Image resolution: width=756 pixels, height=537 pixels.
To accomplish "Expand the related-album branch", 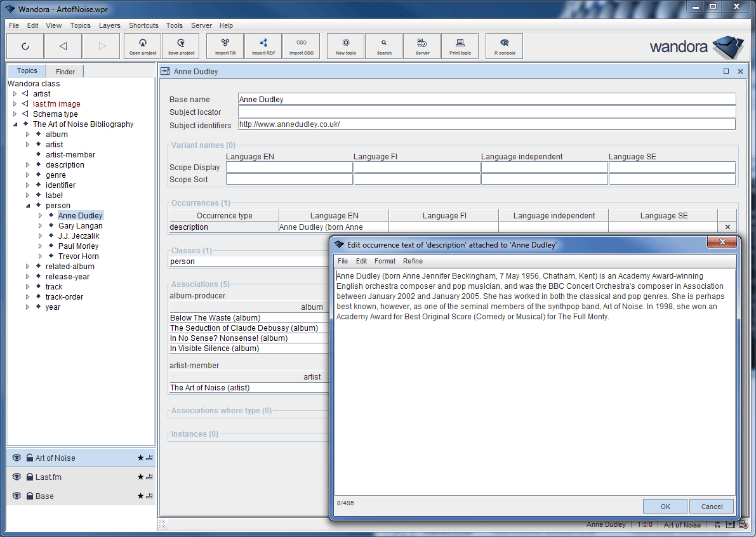I will point(27,266).
